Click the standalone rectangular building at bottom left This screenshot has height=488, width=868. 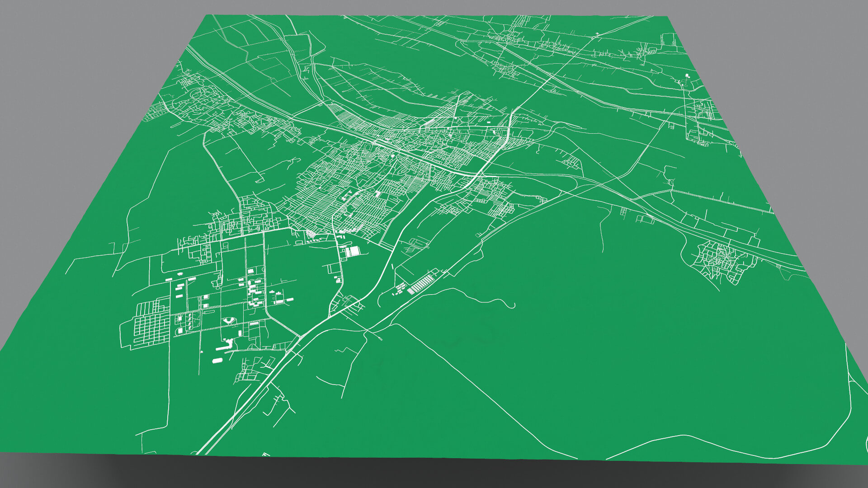(x=217, y=360)
